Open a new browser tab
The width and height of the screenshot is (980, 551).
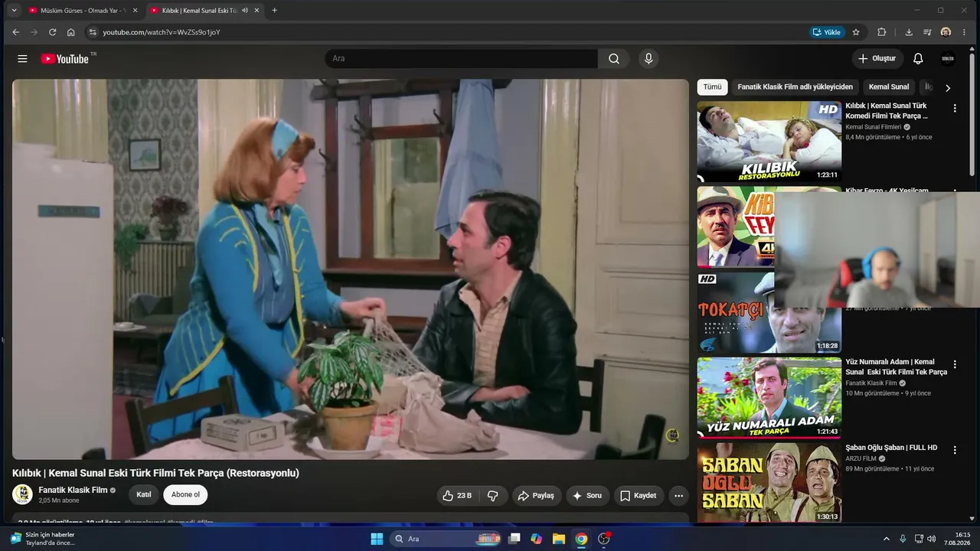[274, 11]
